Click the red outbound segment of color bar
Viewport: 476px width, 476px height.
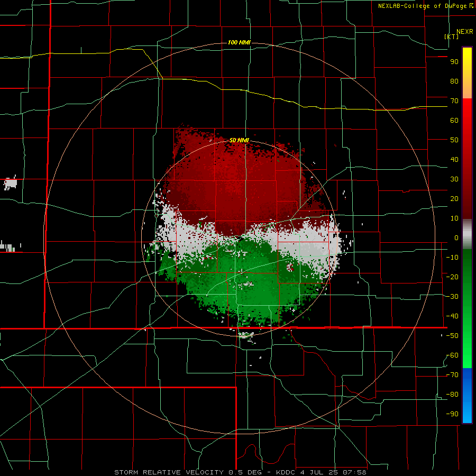point(467,159)
